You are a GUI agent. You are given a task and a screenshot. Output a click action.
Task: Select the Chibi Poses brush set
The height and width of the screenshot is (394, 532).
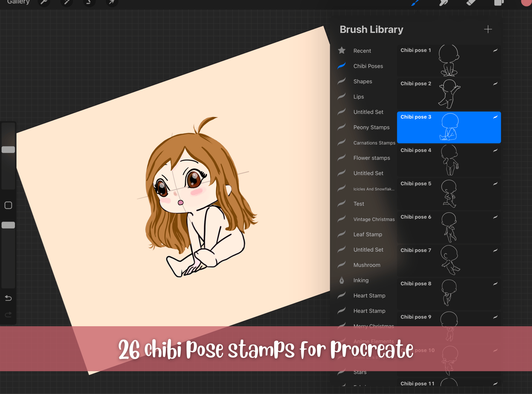click(368, 66)
